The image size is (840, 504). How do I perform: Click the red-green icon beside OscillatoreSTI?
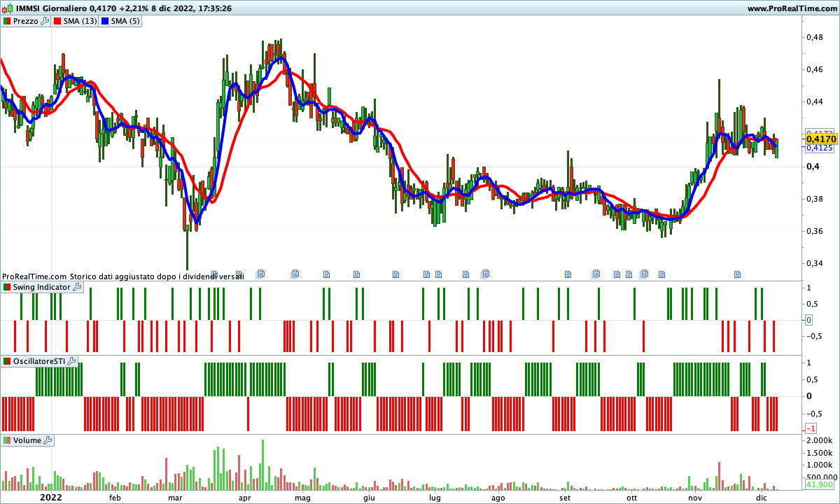click(x=7, y=361)
